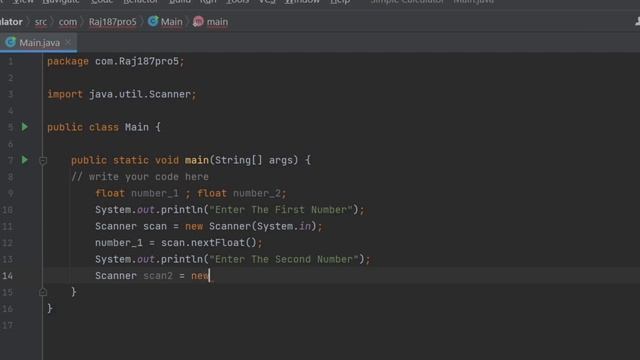
Task: Click the variable number_2 in float declaration
Action: coord(257,193)
